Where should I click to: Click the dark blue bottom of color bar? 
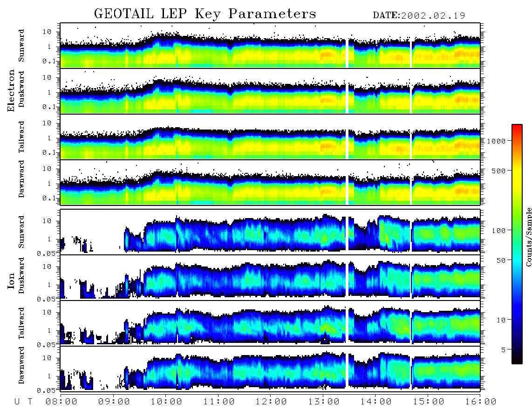pyautogui.click(x=517, y=353)
